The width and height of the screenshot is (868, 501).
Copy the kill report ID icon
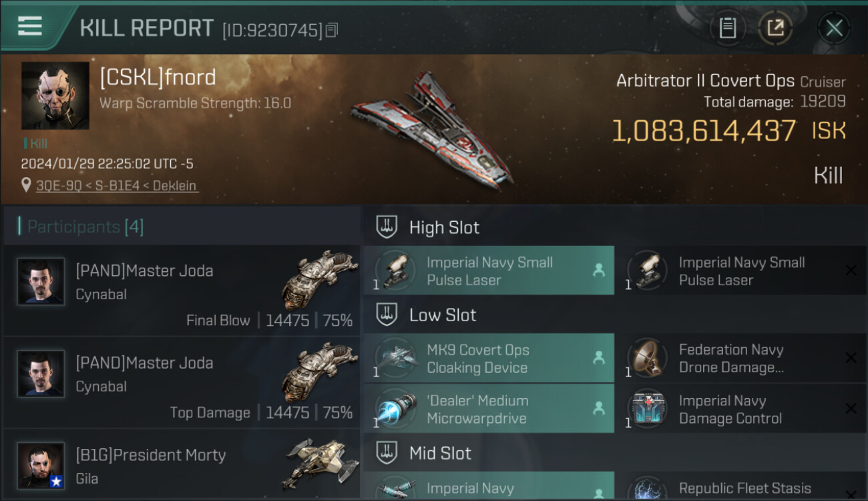coord(332,30)
